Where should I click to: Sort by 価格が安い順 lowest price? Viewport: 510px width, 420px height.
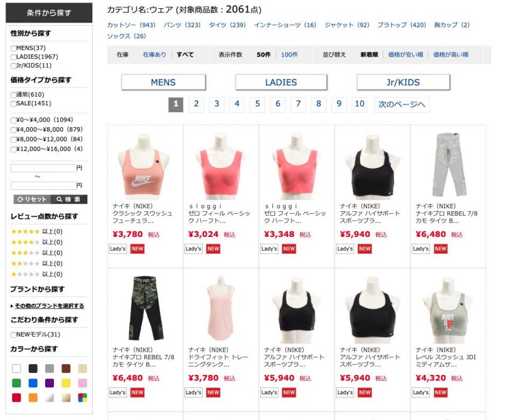tap(406, 55)
